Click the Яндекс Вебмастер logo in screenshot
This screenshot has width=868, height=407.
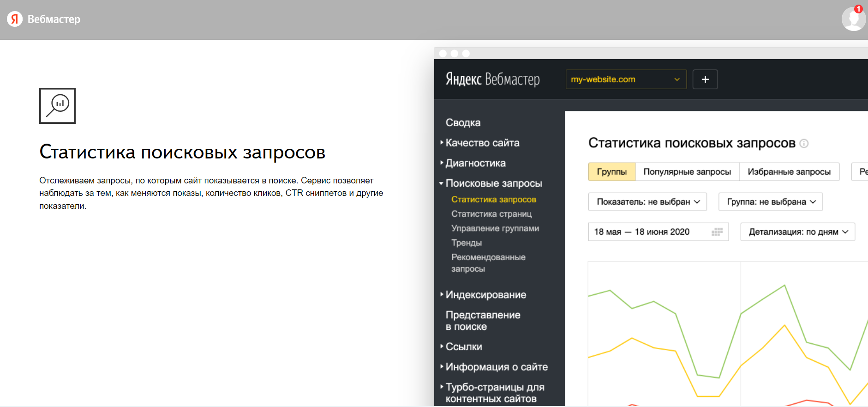[x=492, y=79]
